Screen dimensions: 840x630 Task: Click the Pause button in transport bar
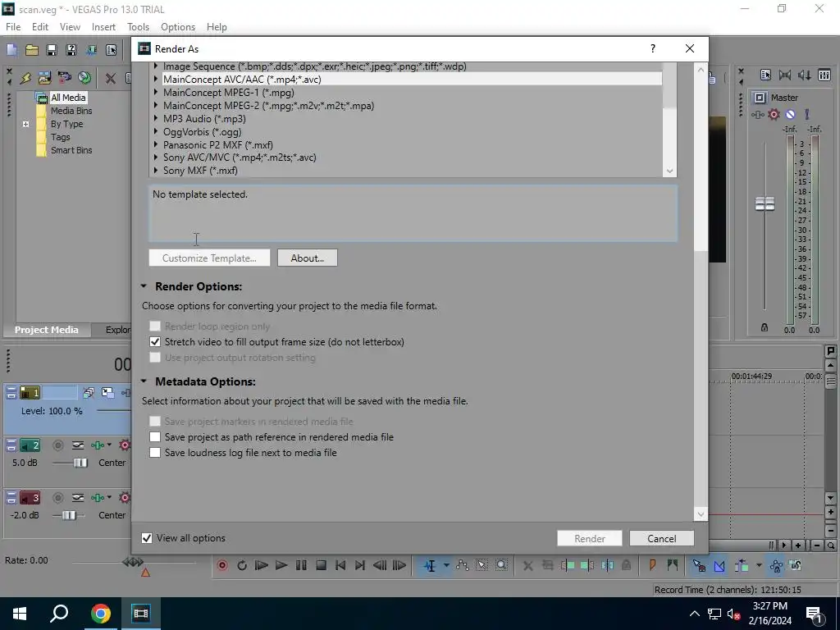tap(301, 565)
